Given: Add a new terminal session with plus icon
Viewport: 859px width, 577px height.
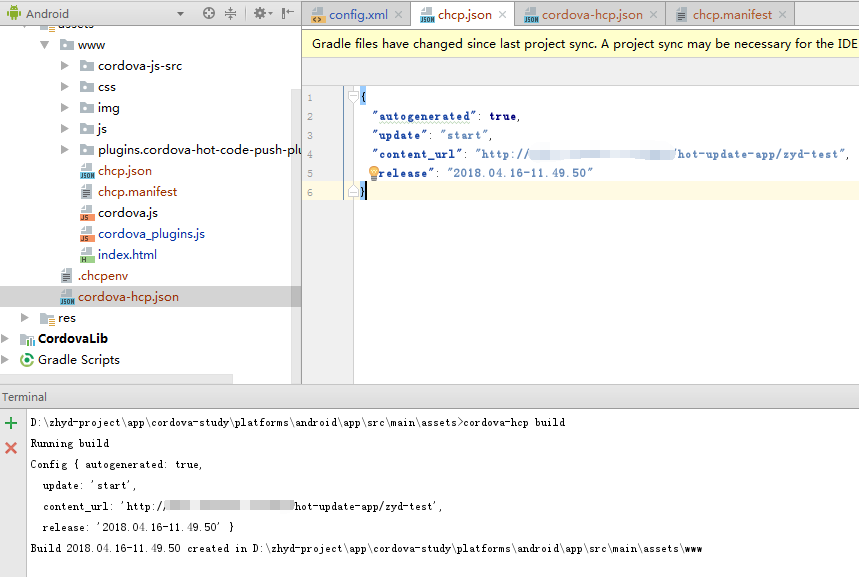Looking at the screenshot, I should coord(11,423).
